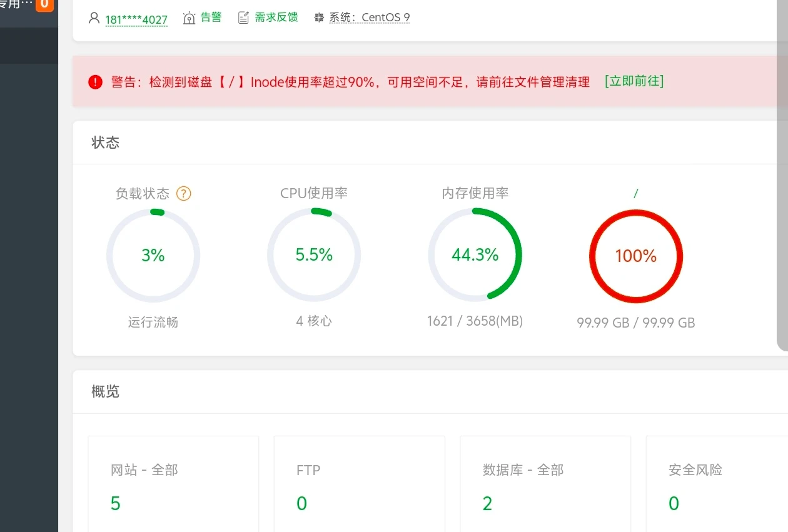Click the load status 3% gauge
788x532 pixels.
[153, 256]
